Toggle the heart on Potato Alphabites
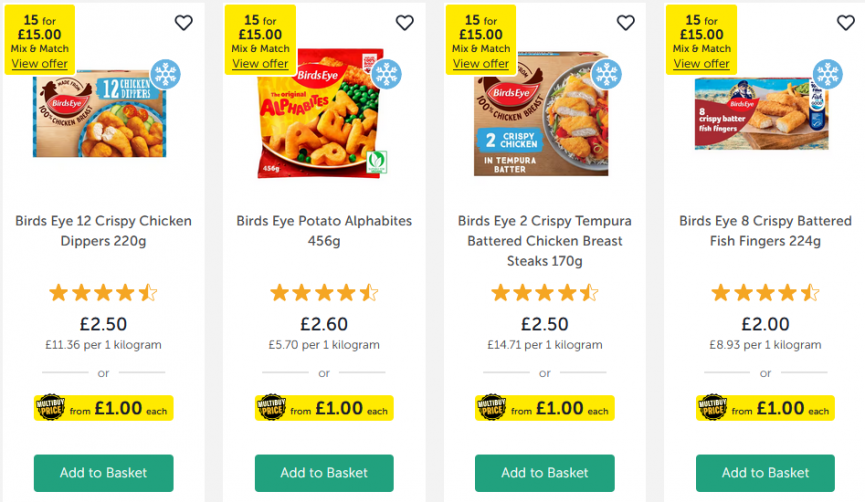The height and width of the screenshot is (502, 865). pyautogui.click(x=404, y=23)
